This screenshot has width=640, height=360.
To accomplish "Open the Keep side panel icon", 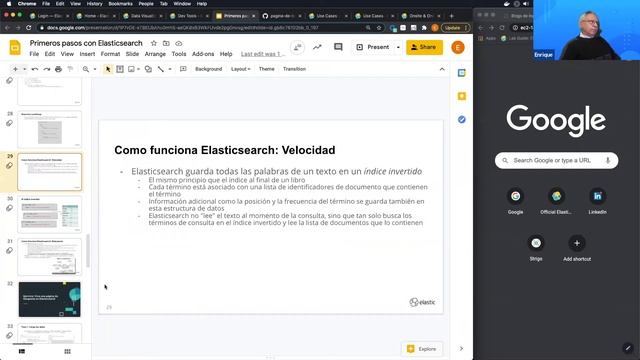I will pyautogui.click(x=462, y=96).
